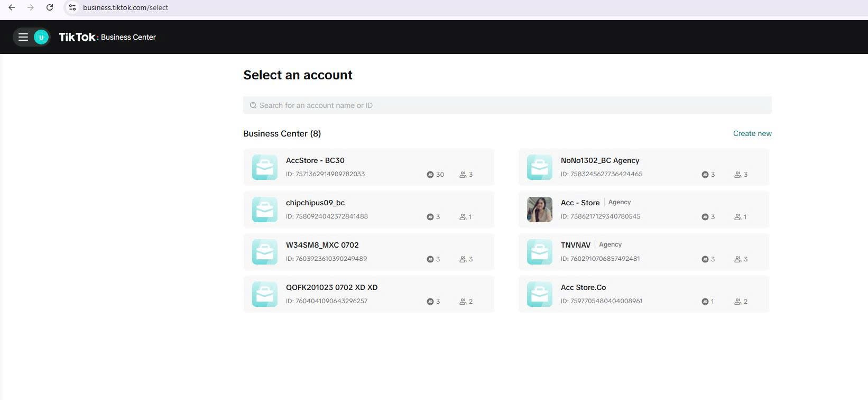Image resolution: width=868 pixels, height=400 pixels.
Task: Click members icon for QOFK201023 0702 XD XD
Action: point(463,302)
